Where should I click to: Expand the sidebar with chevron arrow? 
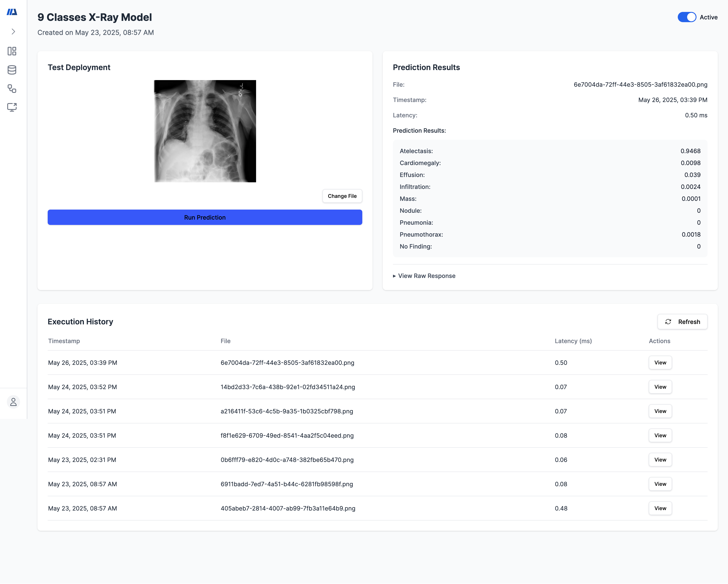coord(13,31)
